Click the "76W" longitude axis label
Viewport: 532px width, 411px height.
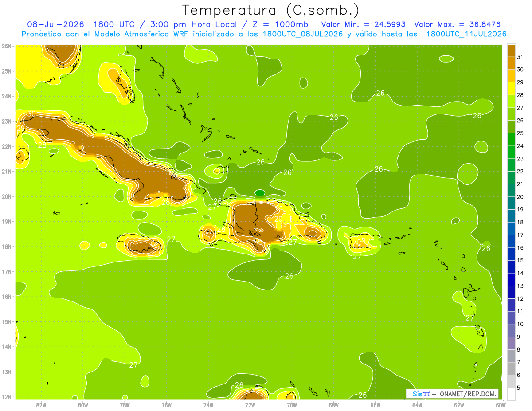(x=166, y=405)
